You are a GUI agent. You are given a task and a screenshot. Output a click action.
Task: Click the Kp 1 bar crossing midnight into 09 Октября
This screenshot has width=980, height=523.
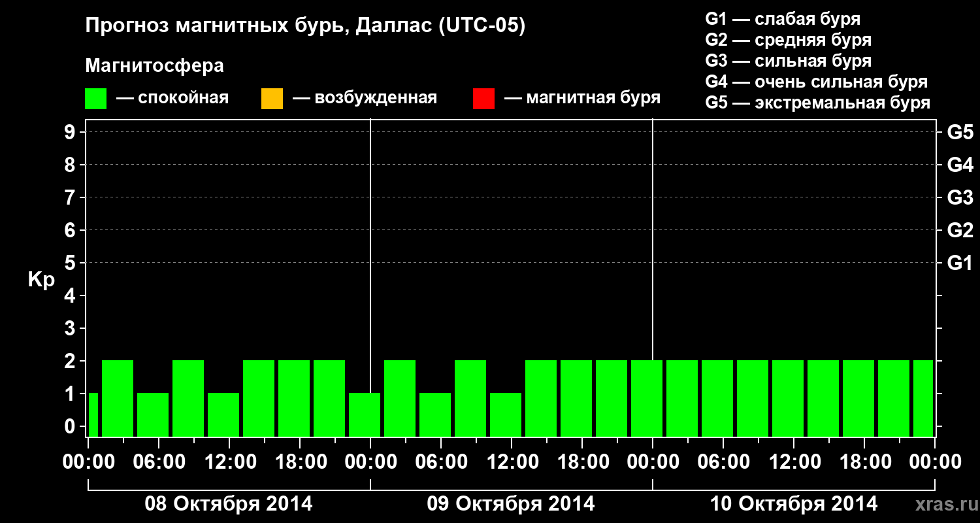(365, 414)
